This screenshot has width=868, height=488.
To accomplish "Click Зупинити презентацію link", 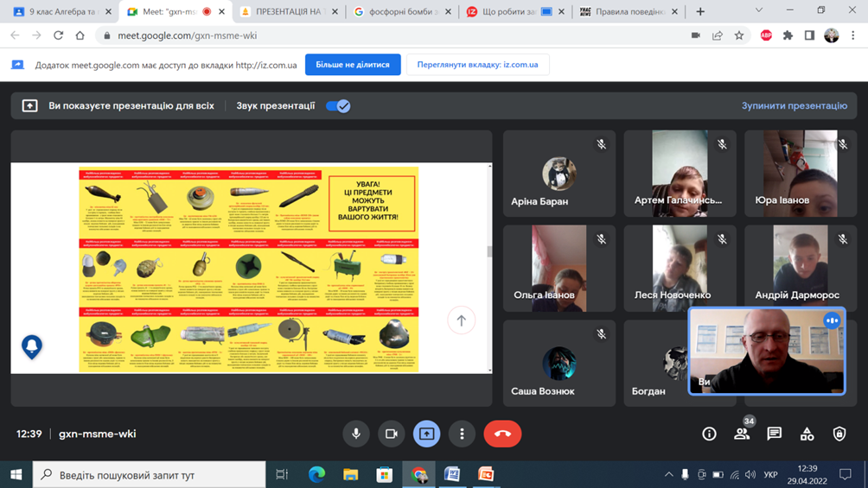I will pyautogui.click(x=794, y=105).
